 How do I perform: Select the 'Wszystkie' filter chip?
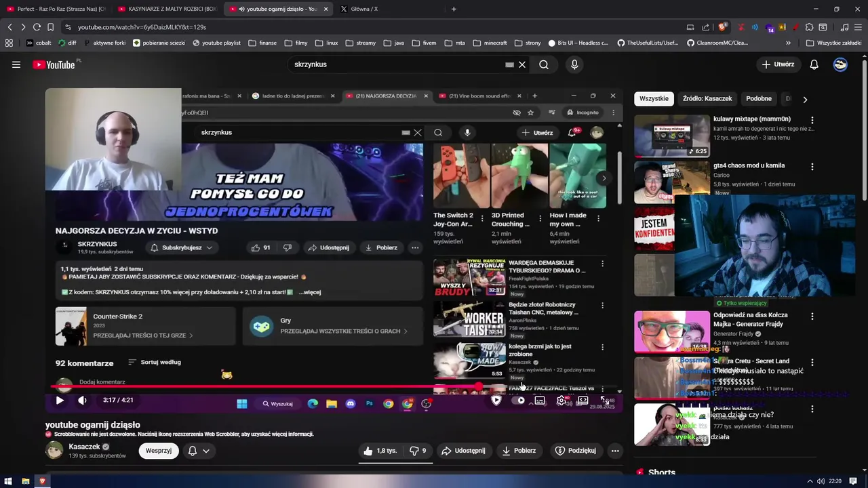coord(654,99)
